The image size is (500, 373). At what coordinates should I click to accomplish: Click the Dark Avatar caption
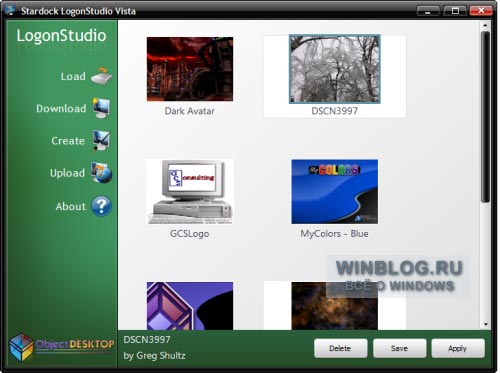(190, 111)
